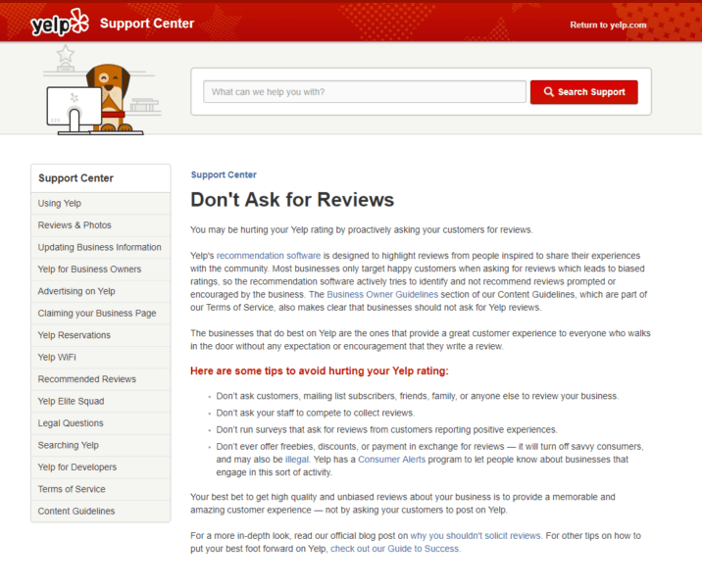Open Claiming your Business Page

click(101, 314)
